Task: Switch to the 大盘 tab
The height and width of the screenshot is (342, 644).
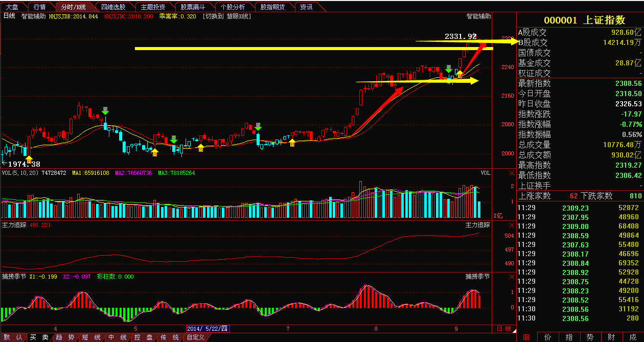Action: (x=11, y=7)
